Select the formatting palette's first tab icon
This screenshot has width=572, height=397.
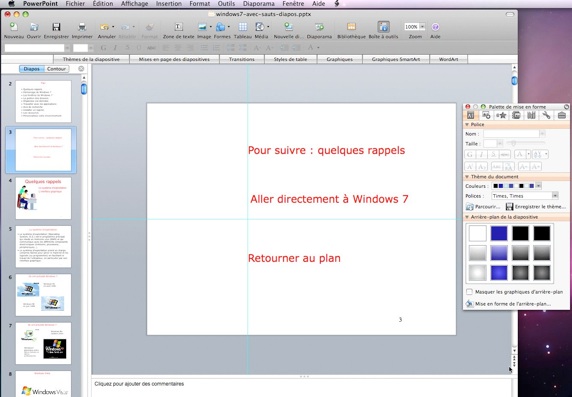click(470, 115)
